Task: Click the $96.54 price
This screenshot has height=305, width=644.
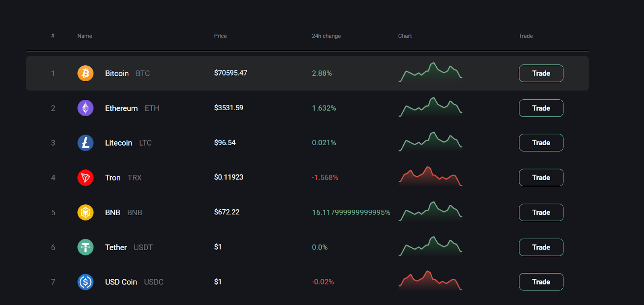Action: pos(225,142)
